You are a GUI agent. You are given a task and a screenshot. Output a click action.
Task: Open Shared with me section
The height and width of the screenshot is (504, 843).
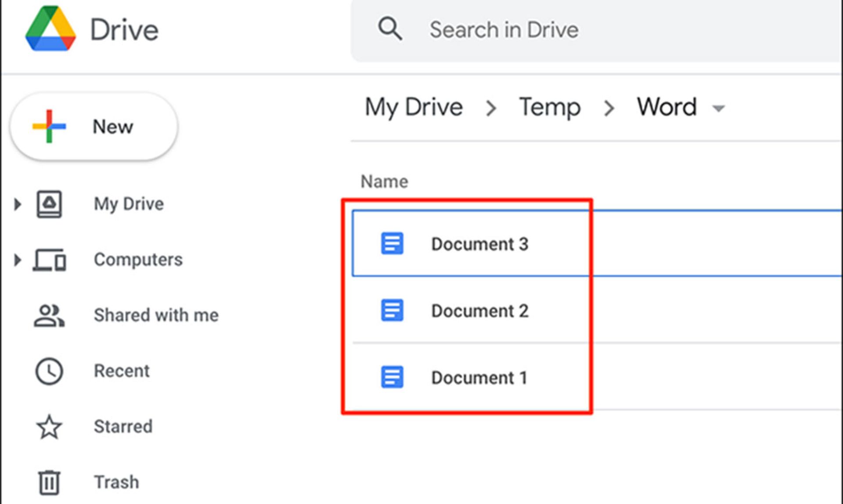coord(156,315)
